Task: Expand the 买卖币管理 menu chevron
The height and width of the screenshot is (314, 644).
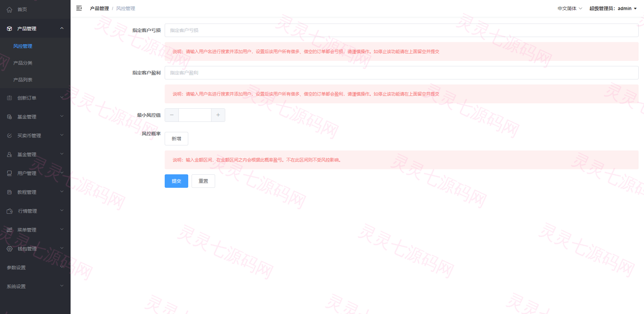Action: 62,135
